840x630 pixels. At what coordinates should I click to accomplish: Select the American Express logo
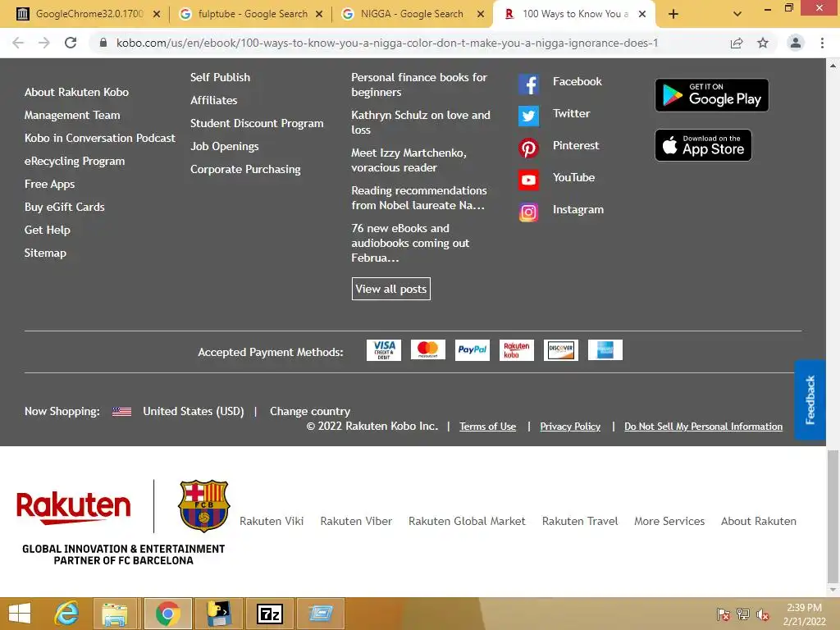605,349
